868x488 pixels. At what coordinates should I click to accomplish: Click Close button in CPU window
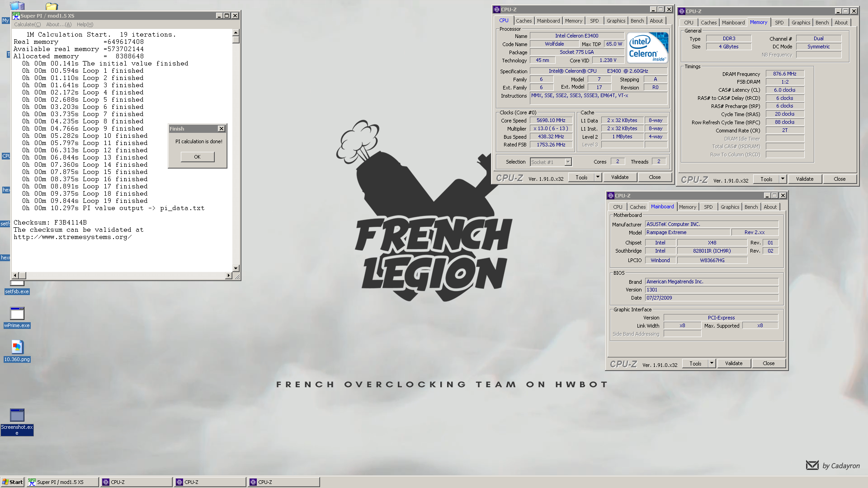655,177
